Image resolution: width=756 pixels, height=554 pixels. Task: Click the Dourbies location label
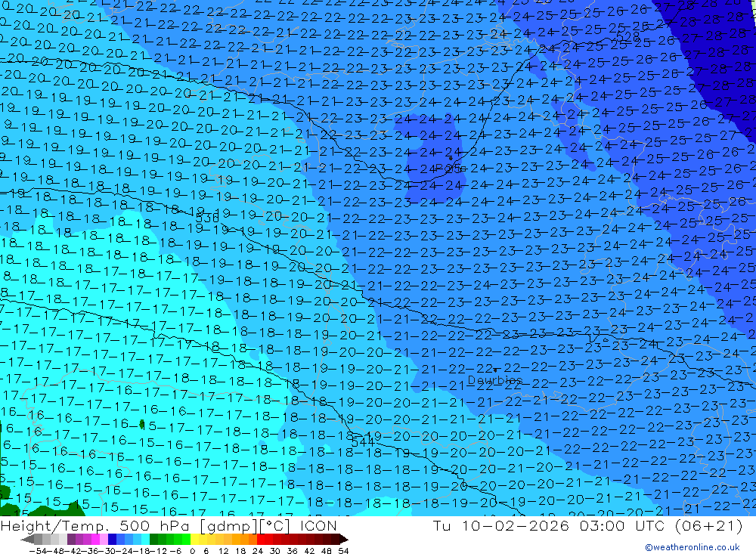point(495,380)
